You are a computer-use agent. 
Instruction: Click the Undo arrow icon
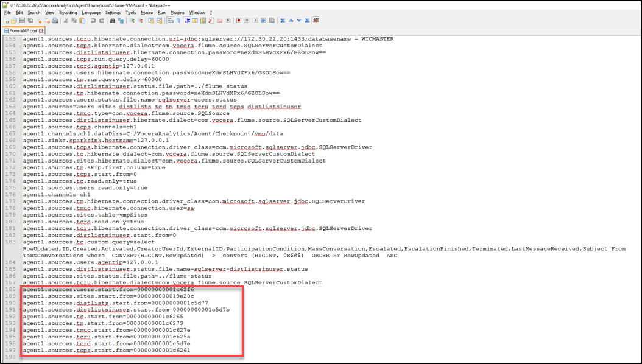click(93, 21)
